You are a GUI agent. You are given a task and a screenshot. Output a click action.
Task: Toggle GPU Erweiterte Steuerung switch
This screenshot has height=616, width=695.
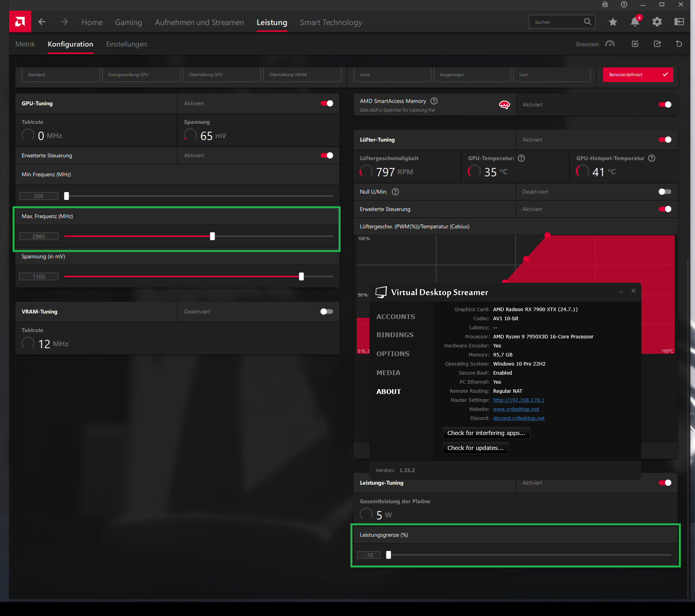(x=327, y=155)
